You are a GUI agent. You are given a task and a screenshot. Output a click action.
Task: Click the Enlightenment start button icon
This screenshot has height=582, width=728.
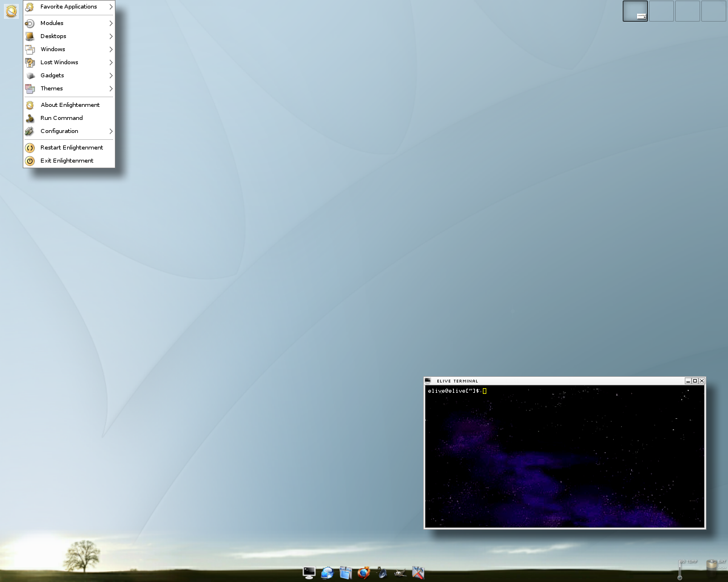pos(11,10)
